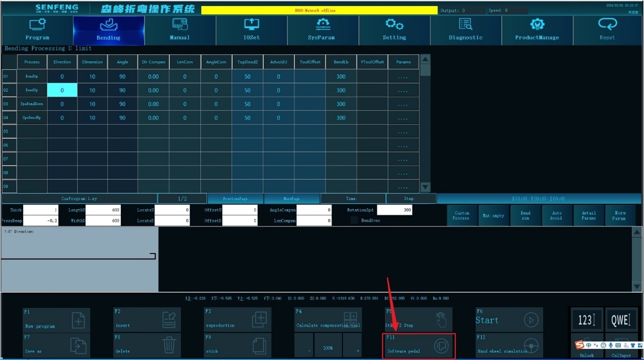Image resolution: width=644 pixels, height=360 pixels.
Task: Click the F7 Save as button
Action: pyautogui.click(x=56, y=346)
